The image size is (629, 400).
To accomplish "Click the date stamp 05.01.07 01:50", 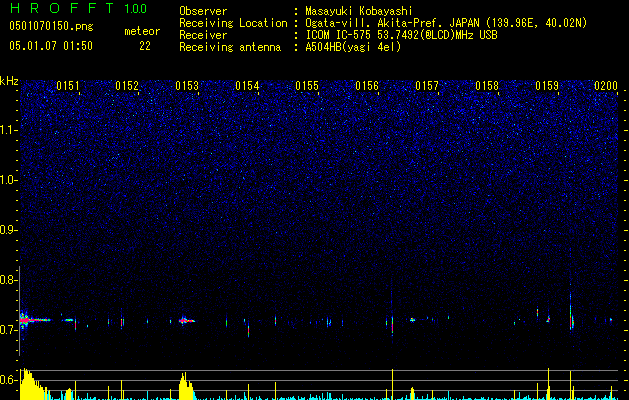I will tap(51, 46).
